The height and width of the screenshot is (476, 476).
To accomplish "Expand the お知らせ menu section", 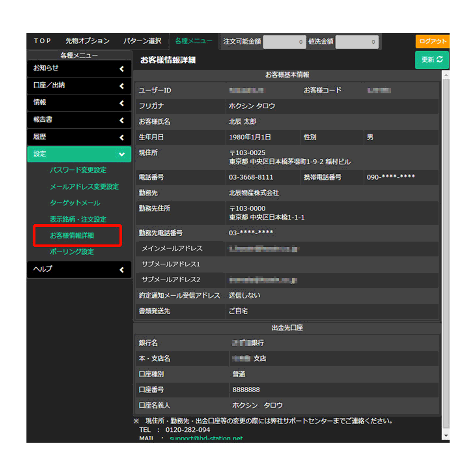I will click(x=79, y=68).
